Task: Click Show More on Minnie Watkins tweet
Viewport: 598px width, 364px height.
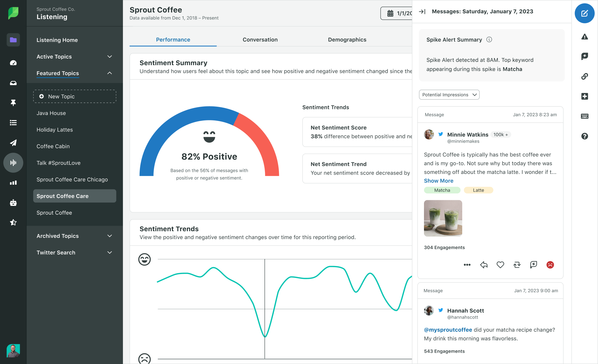Action: tap(439, 181)
